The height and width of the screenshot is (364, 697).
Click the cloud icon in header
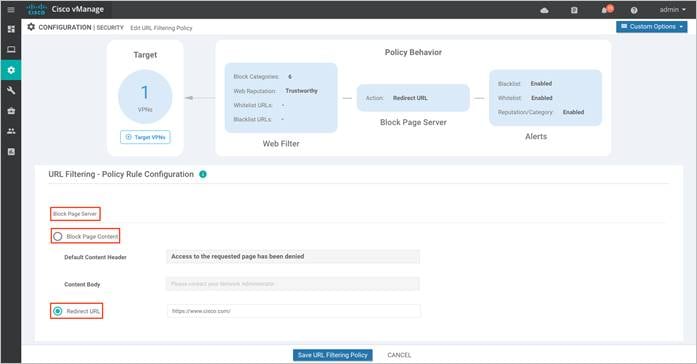[544, 10]
